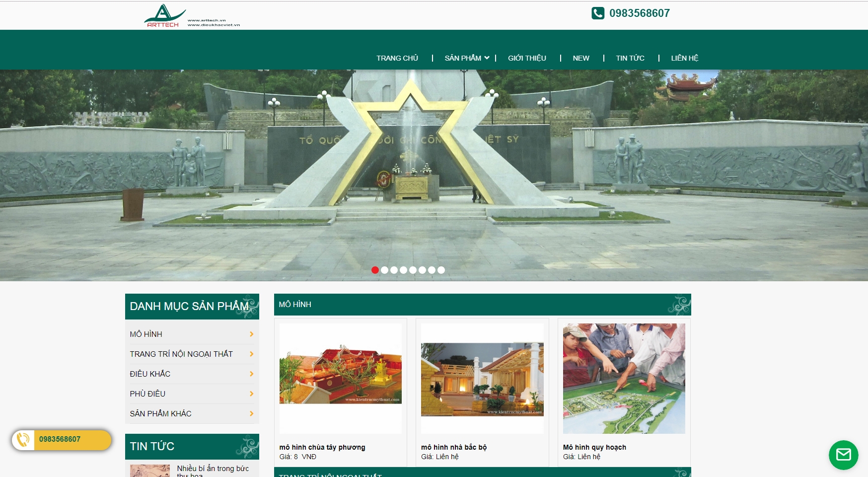
Task: Open the green mail chat bubble
Action: pyautogui.click(x=843, y=455)
